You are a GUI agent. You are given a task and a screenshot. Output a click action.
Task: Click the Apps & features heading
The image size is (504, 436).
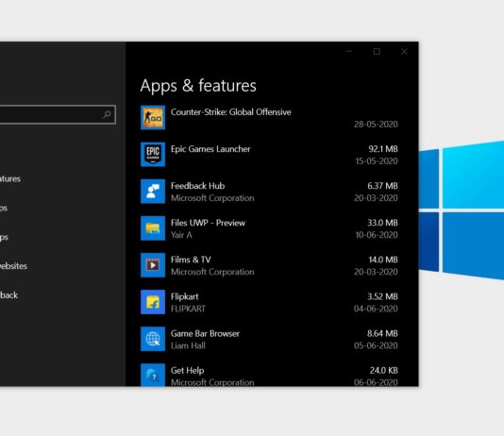198,86
